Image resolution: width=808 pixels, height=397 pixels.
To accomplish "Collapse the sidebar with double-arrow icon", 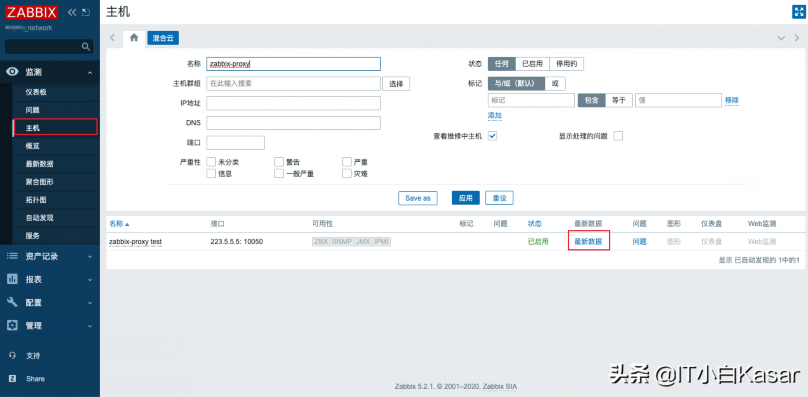I will 72,12.
